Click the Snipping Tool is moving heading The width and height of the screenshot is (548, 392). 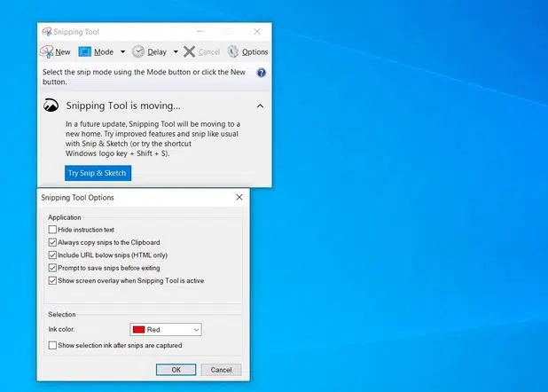[123, 106]
